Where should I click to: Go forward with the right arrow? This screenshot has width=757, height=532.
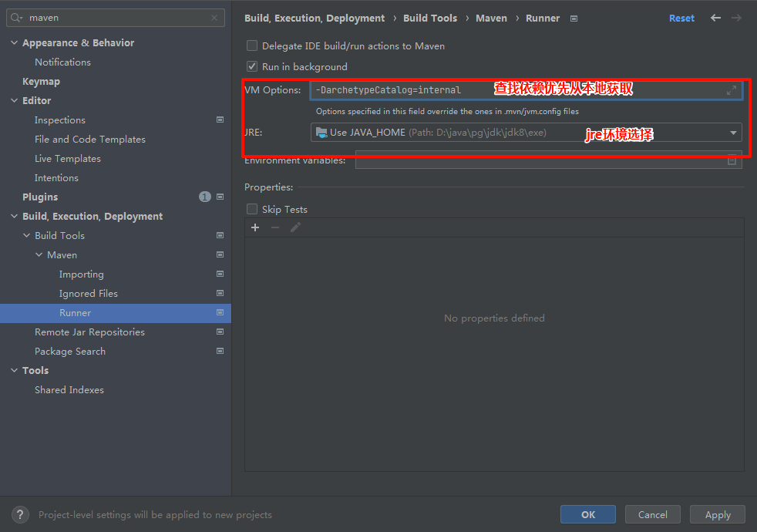736,18
